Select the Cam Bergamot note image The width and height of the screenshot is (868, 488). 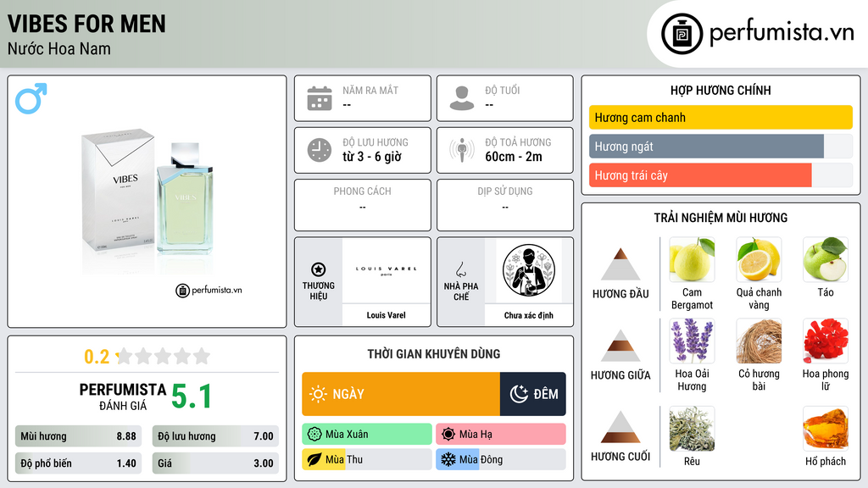coord(692,259)
